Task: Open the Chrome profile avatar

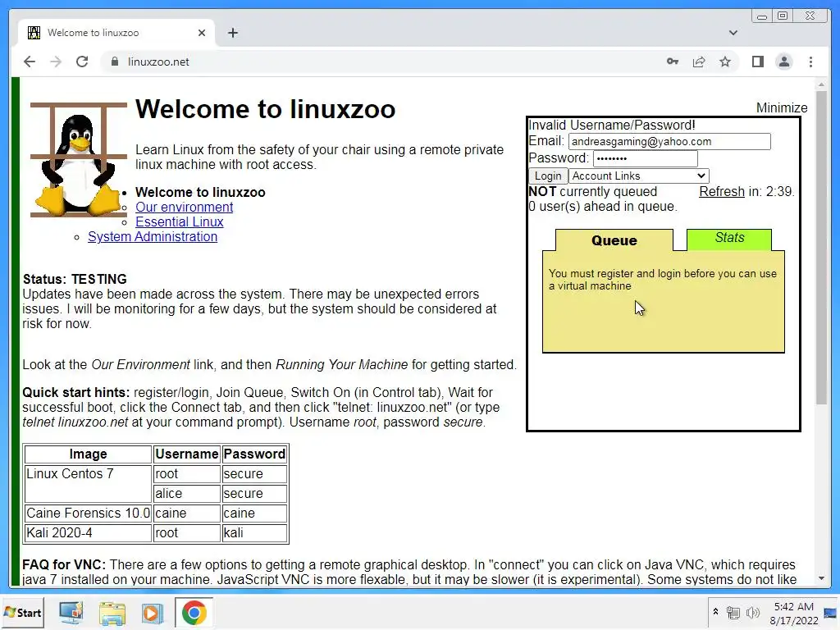Action: coord(783,62)
